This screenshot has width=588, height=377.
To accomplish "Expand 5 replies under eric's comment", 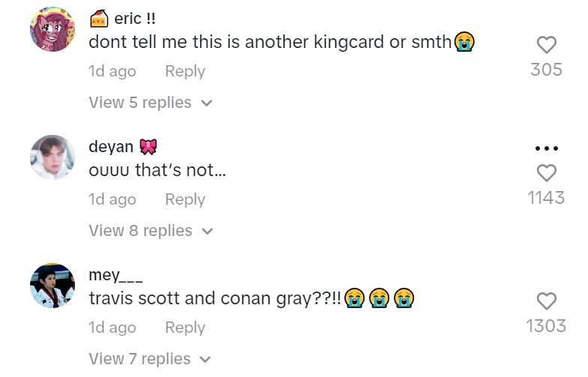I will 150,103.
